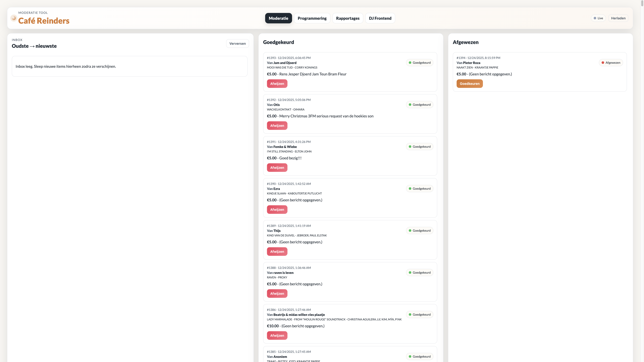The height and width of the screenshot is (362, 644).
Task: Click sender 'Van Beatrijs & midas willen vies plaatje'
Action: [296, 314]
